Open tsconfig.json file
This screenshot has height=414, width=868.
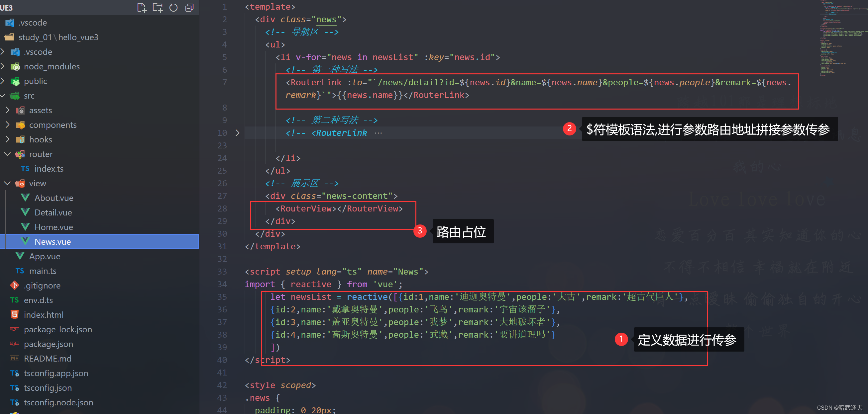click(x=48, y=388)
